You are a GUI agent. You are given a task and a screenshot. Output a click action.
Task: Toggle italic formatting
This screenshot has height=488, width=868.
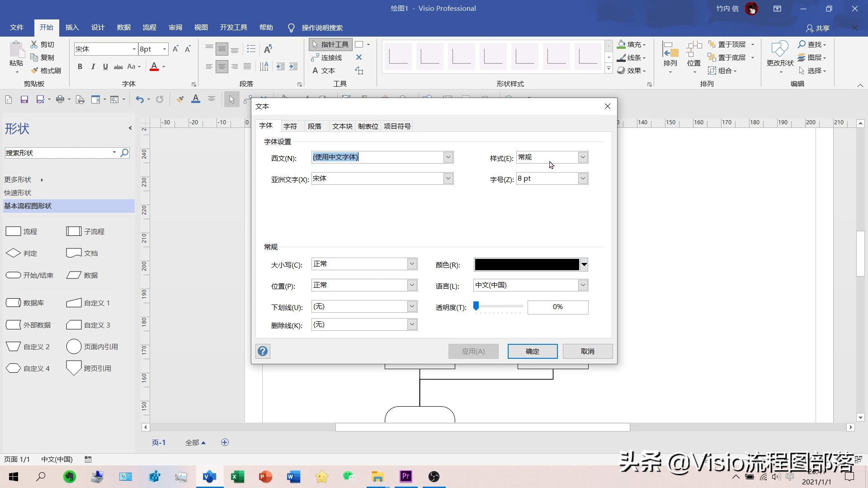pos(93,66)
